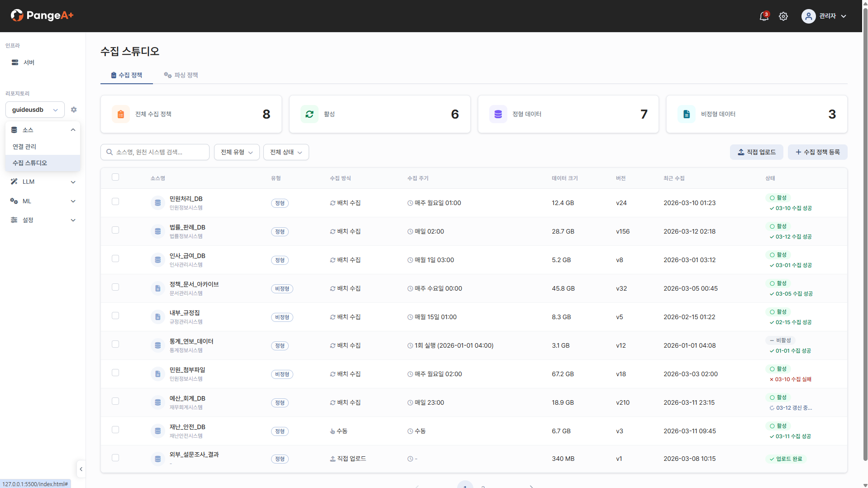The width and height of the screenshot is (868, 488).
Task: Switch to the 파싱 정책 tab
Action: coord(181,75)
